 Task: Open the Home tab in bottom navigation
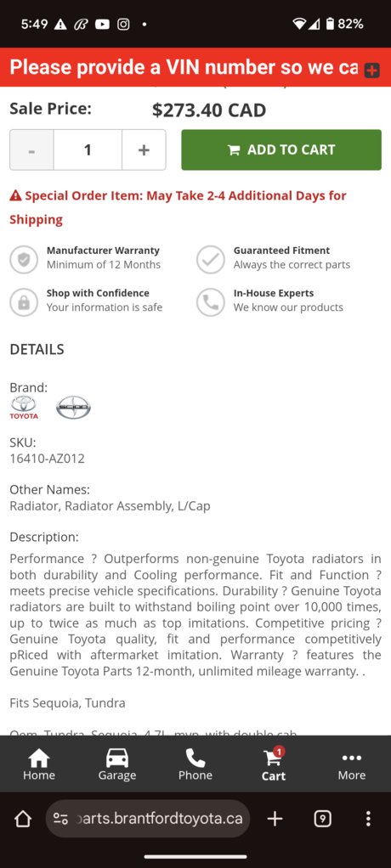pos(39,764)
